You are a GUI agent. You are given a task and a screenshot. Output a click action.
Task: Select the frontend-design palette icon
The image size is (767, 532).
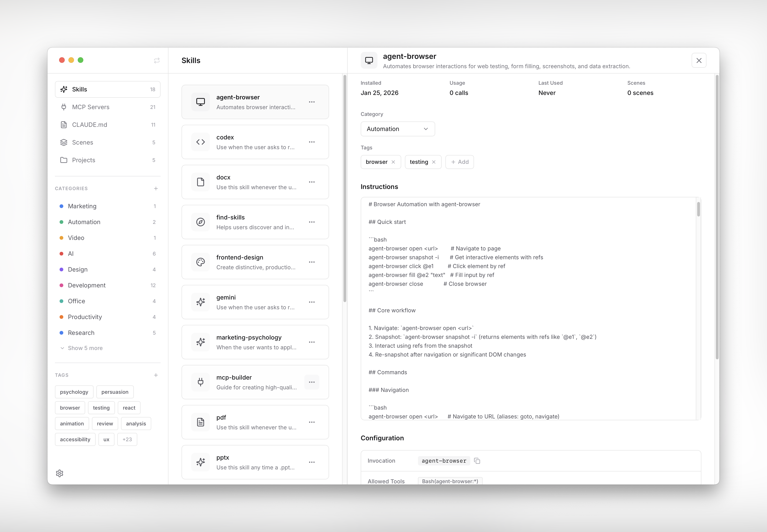click(200, 262)
